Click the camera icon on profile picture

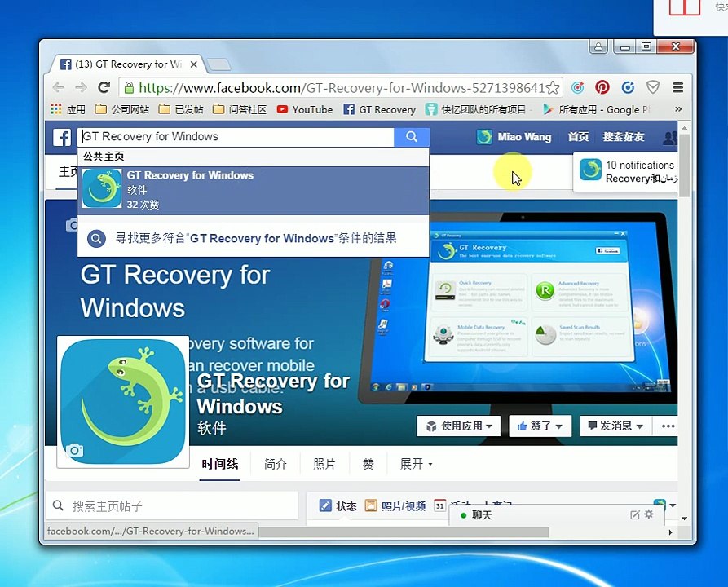click(x=75, y=450)
